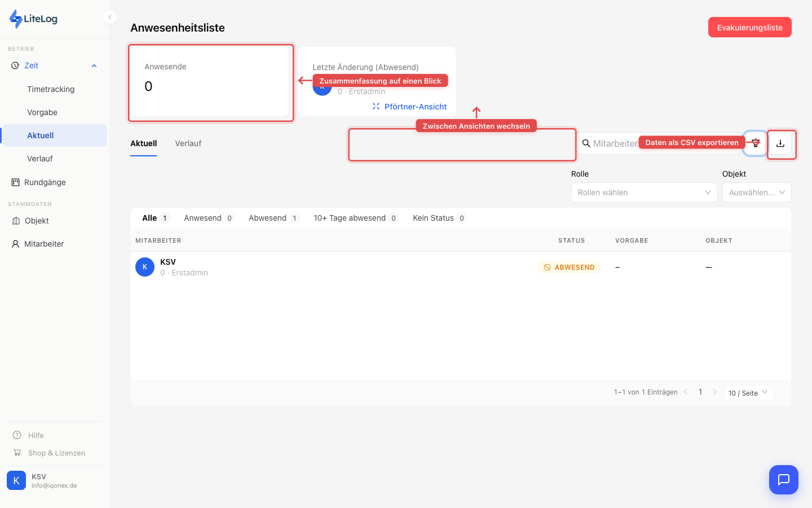Image resolution: width=812 pixels, height=508 pixels.
Task: Collapse the Zeit menu section
Action: (x=94, y=66)
